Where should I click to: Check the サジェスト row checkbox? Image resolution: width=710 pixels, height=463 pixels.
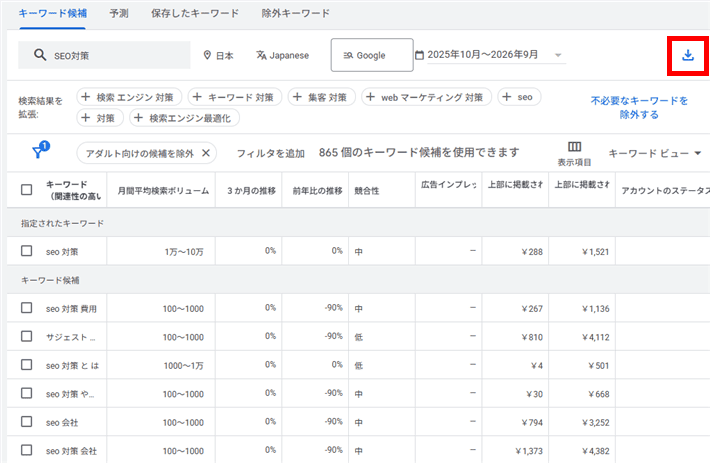(x=27, y=337)
